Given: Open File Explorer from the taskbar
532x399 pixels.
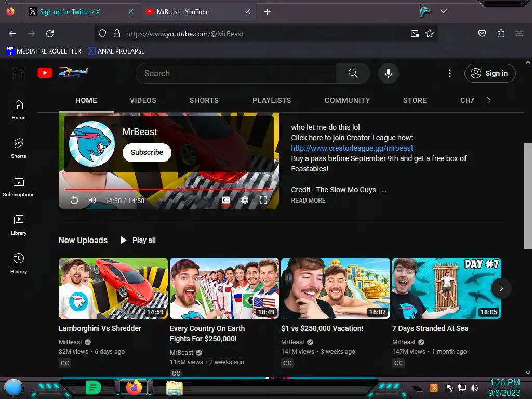Looking at the screenshot, I should [175, 388].
